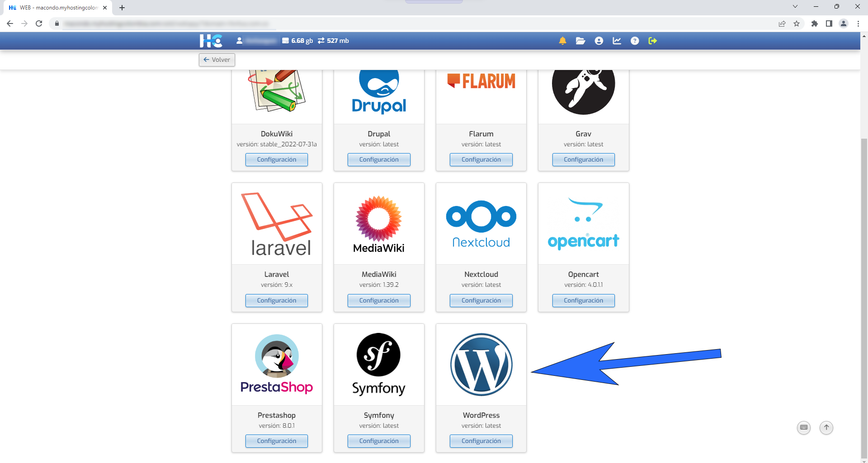Open Configuración for Flarum
868x463 pixels.
481,159
